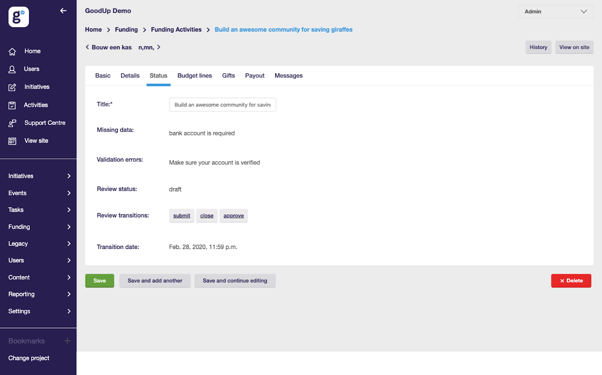602x375 pixels.
Task: Open the Payout tab
Action: [x=255, y=76]
